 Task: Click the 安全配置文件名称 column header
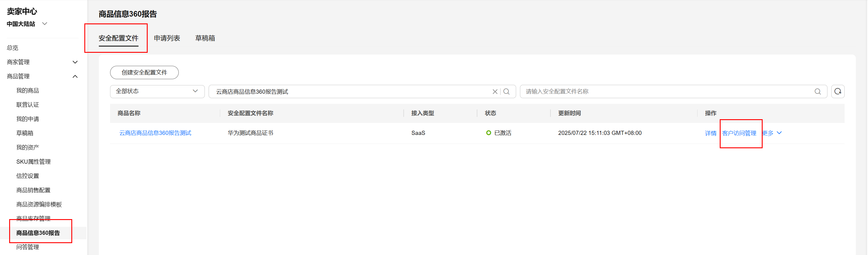(250, 113)
